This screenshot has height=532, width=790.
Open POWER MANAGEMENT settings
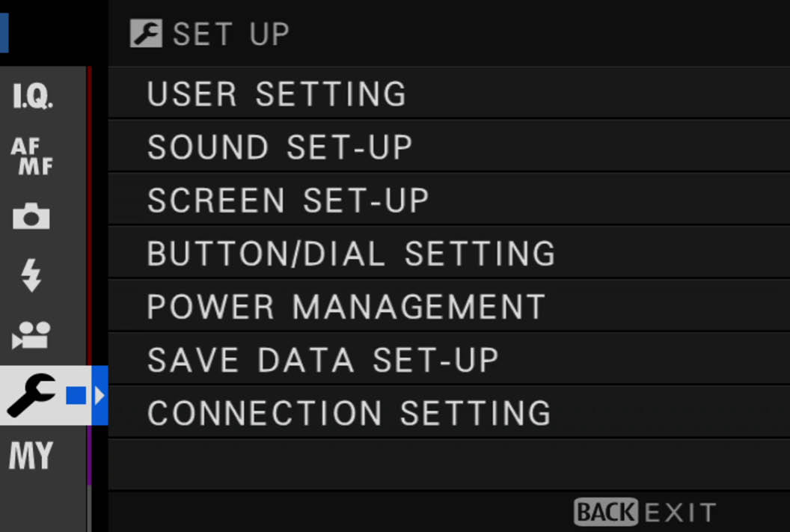[x=449, y=306]
